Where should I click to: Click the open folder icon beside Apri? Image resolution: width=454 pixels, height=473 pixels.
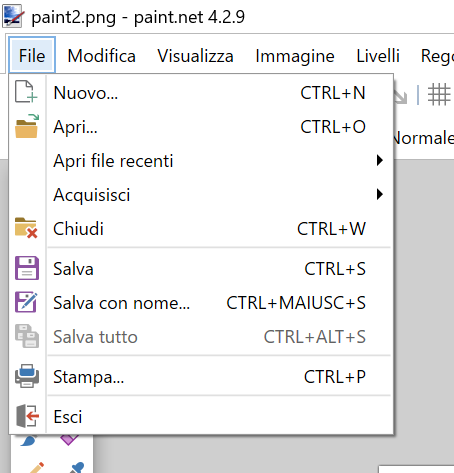click(27, 126)
